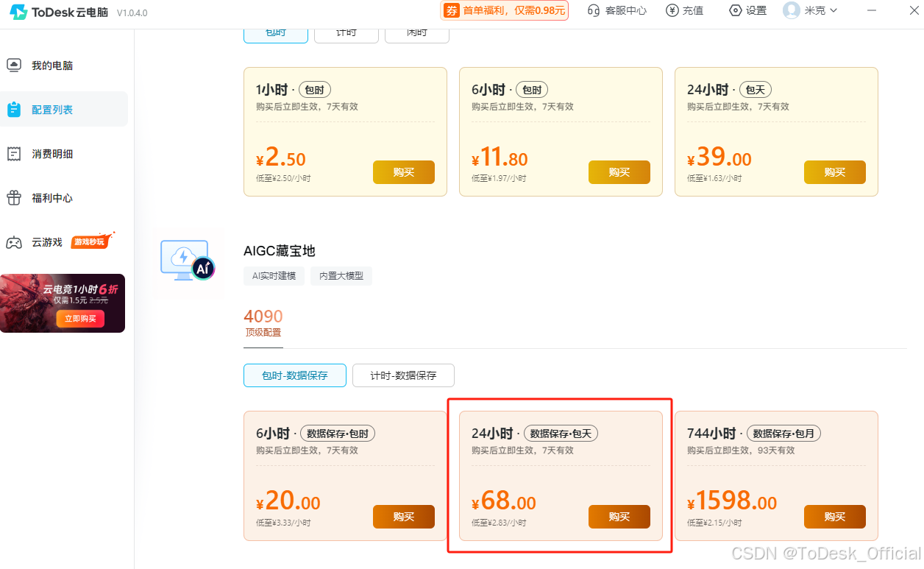Click the customer service headset icon

(x=594, y=10)
